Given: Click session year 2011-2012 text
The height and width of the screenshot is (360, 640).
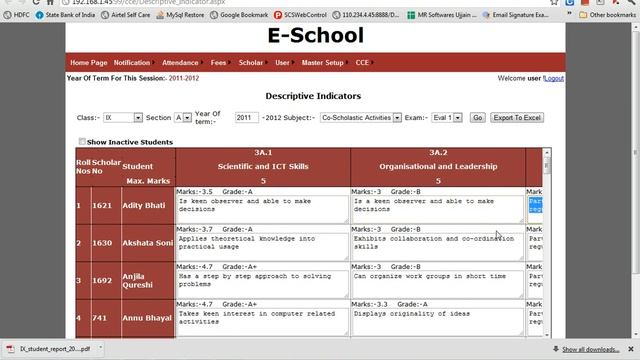Looking at the screenshot, I should [x=184, y=78].
